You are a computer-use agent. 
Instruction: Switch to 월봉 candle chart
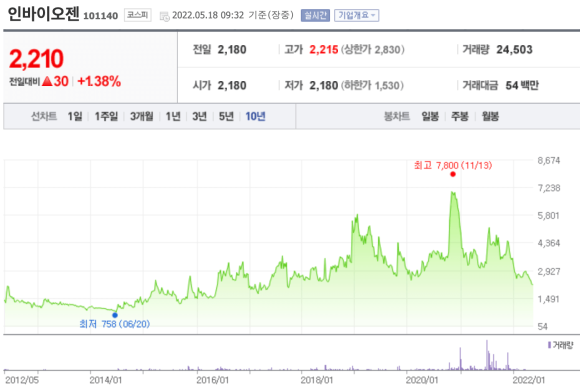[x=490, y=117]
